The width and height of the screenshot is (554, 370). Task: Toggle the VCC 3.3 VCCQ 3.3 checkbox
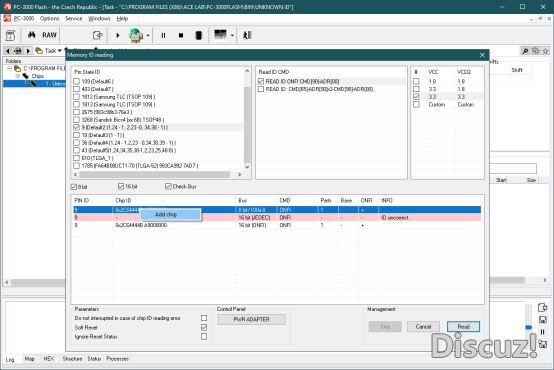(417, 96)
